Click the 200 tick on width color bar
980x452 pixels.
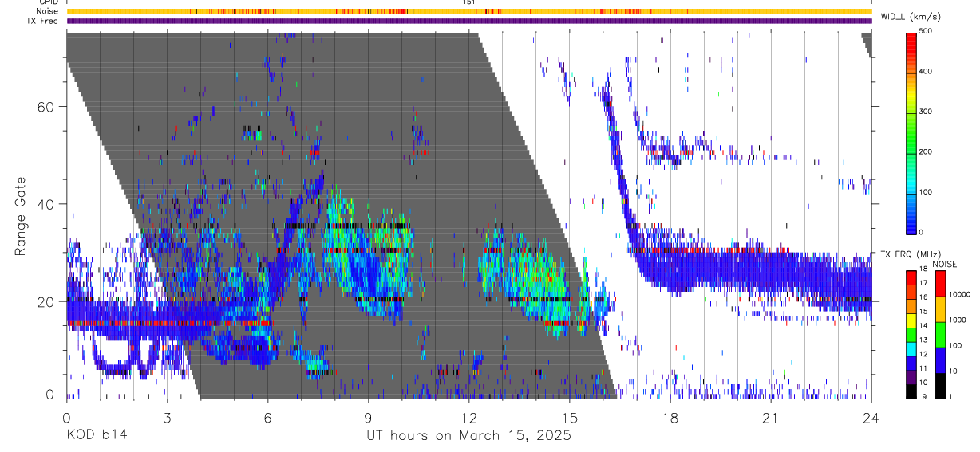(x=927, y=151)
